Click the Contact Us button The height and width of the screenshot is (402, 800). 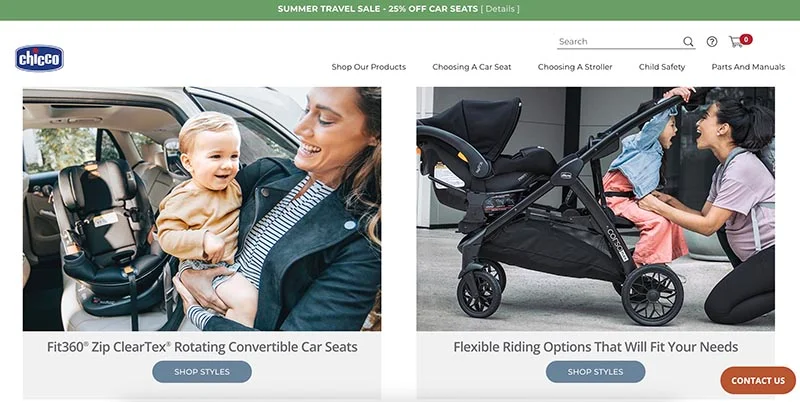(758, 381)
